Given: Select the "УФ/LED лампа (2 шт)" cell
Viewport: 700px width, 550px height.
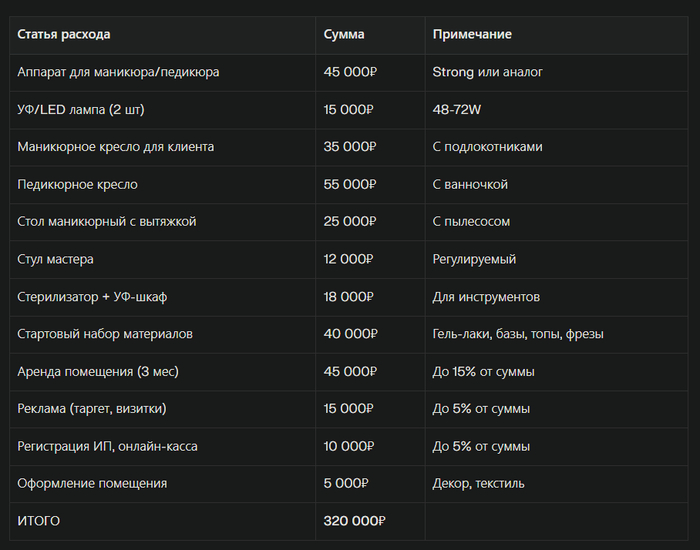Looking at the screenshot, I should tap(88, 110).
